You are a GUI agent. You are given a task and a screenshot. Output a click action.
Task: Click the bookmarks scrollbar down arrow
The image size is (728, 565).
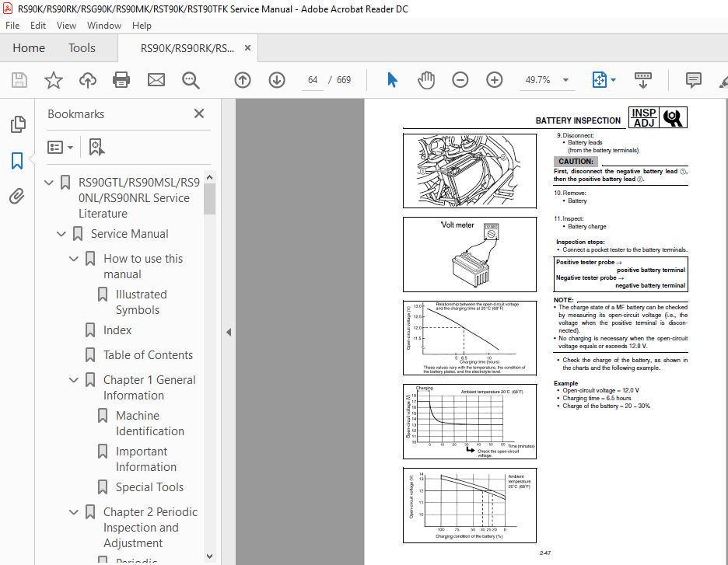(209, 556)
